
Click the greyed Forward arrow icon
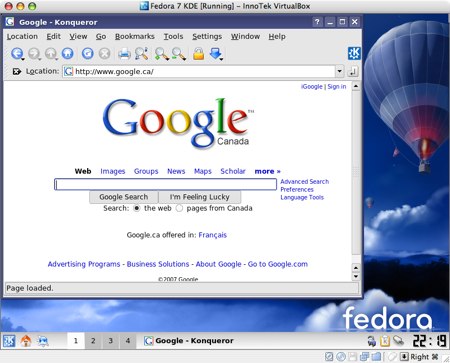click(x=34, y=53)
